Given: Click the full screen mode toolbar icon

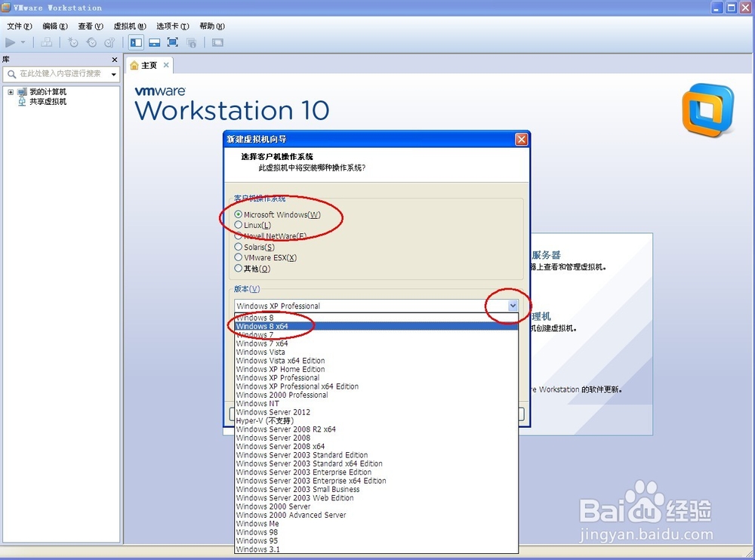Looking at the screenshot, I should coord(172,42).
